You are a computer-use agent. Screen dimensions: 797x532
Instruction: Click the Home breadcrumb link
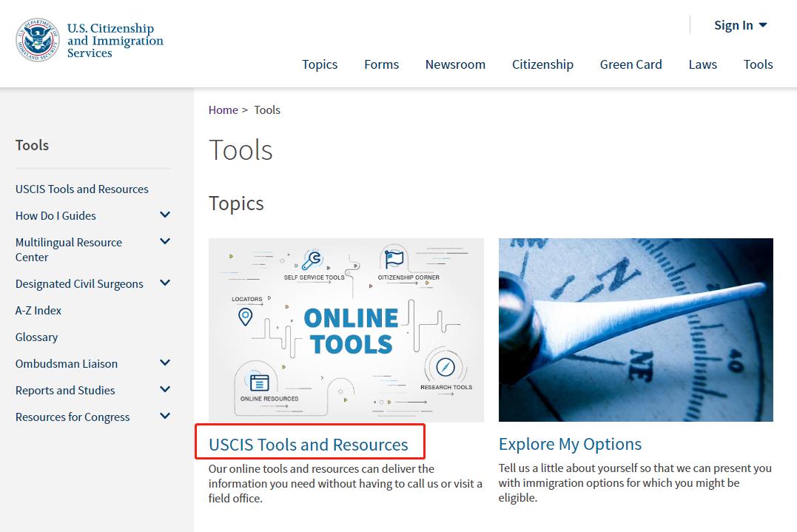223,110
